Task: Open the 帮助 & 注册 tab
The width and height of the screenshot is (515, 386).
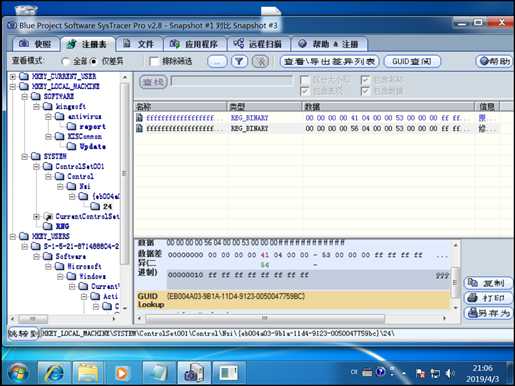Action: click(329, 44)
